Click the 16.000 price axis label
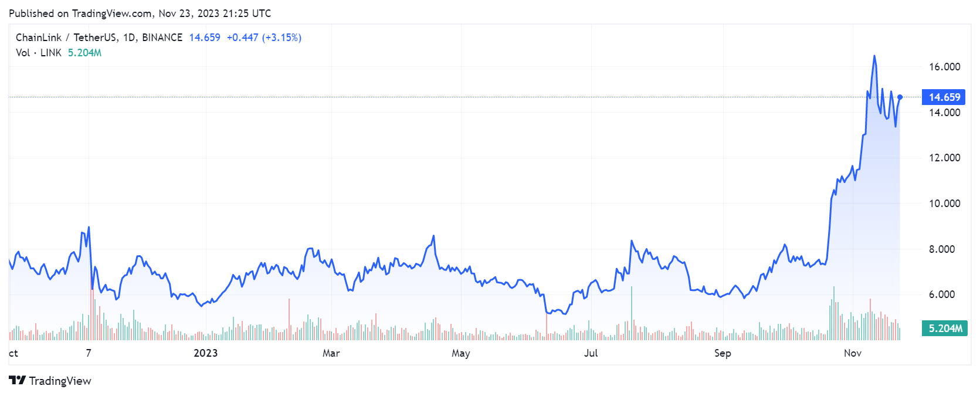 point(944,67)
